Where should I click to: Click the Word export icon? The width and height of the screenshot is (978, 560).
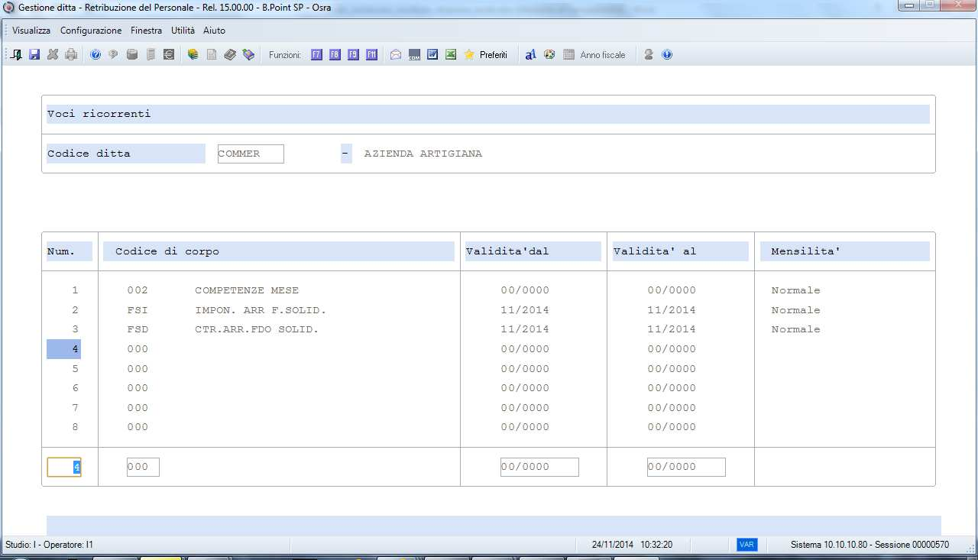(x=432, y=55)
